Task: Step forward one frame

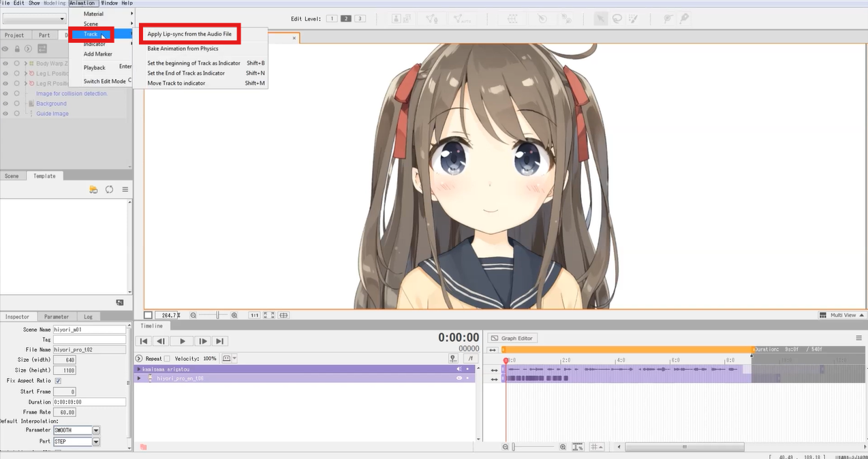Action: (x=202, y=341)
